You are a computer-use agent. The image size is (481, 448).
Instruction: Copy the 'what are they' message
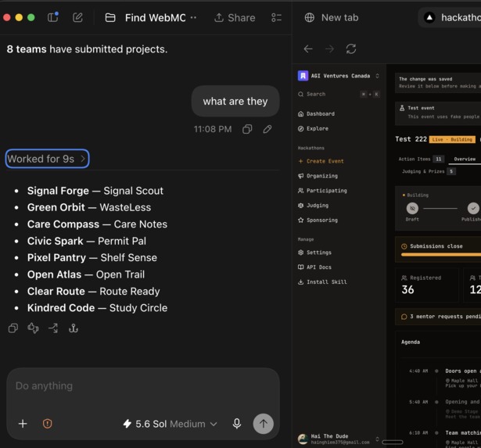[x=247, y=129]
